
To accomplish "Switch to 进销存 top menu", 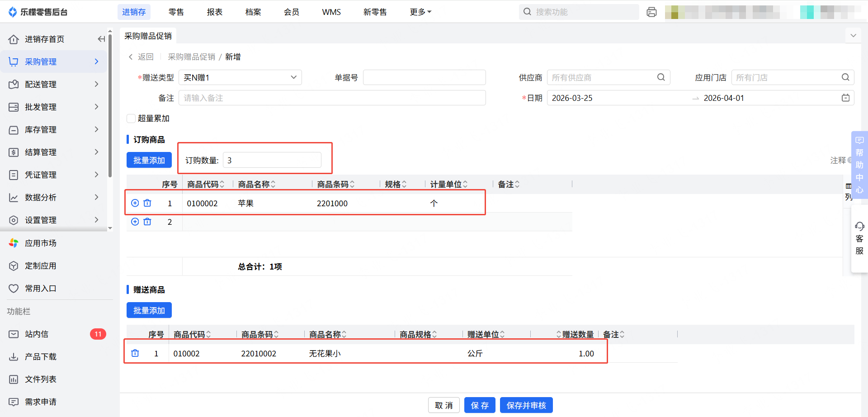I will pos(134,12).
